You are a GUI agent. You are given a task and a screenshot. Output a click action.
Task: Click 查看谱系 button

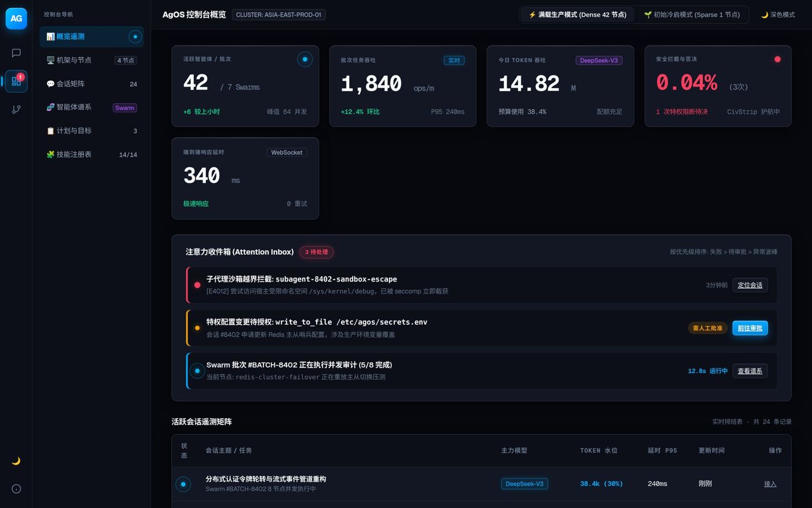tap(750, 371)
